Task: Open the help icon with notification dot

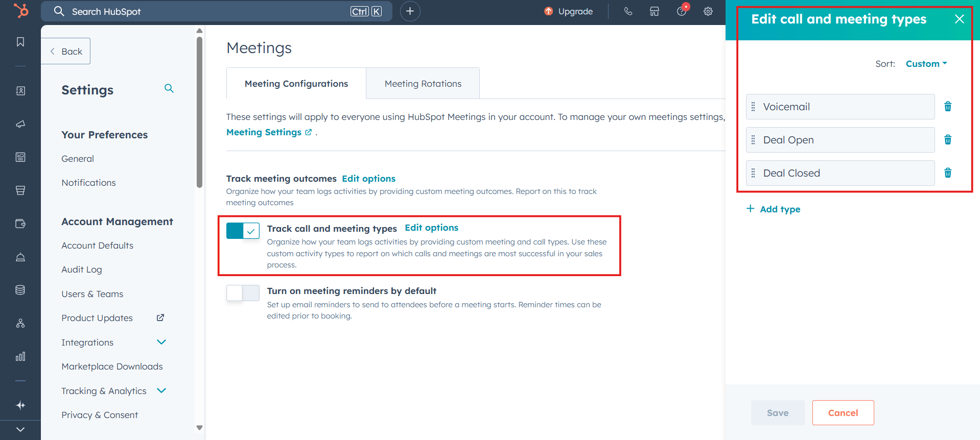Action: point(682,11)
